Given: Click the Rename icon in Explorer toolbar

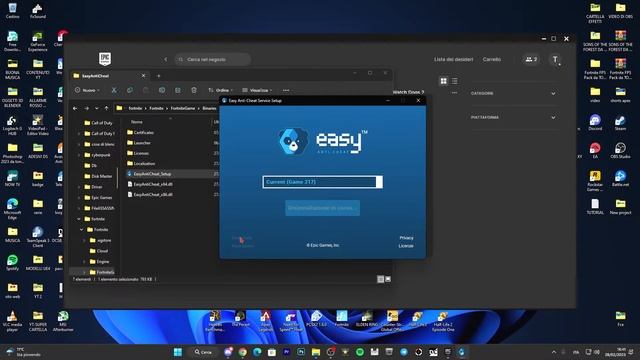Looking at the screenshot, I should click(x=162, y=90).
